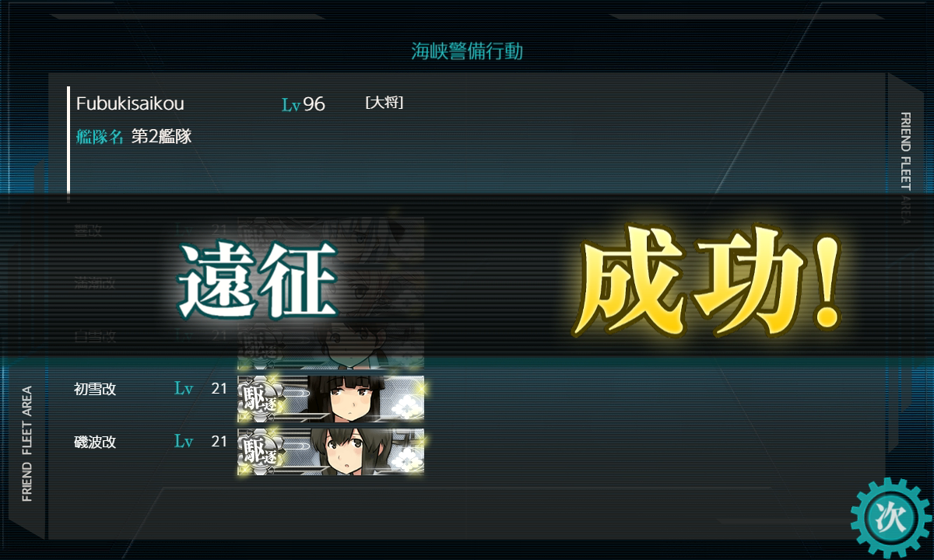Click the 駆逐 badge on 磯波改's banner
Screen dimensions: 934x560
(x=258, y=451)
